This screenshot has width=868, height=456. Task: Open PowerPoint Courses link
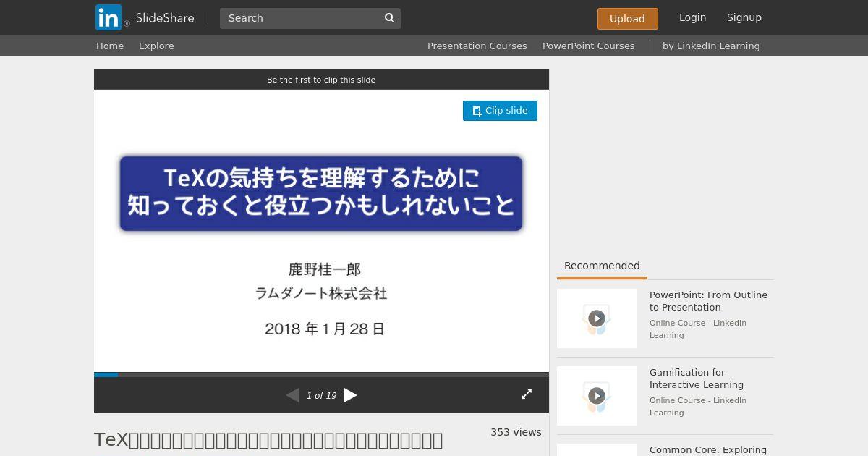pyautogui.click(x=588, y=46)
